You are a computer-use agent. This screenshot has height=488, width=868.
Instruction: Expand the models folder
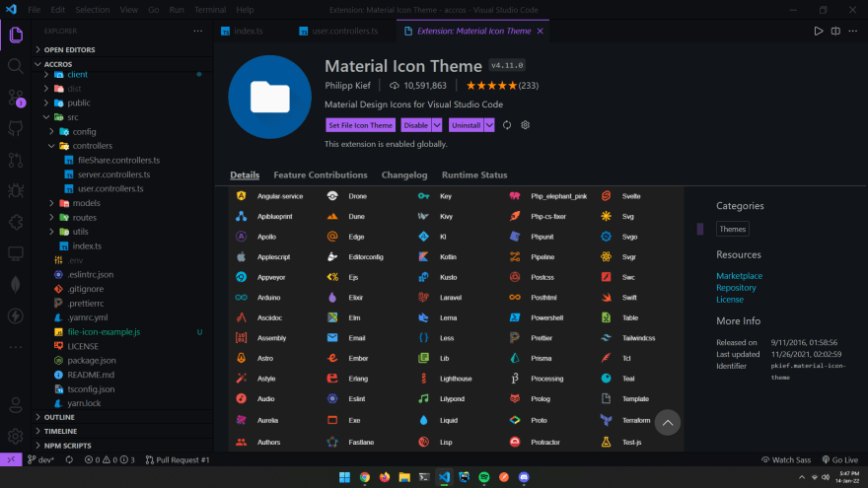tap(87, 203)
